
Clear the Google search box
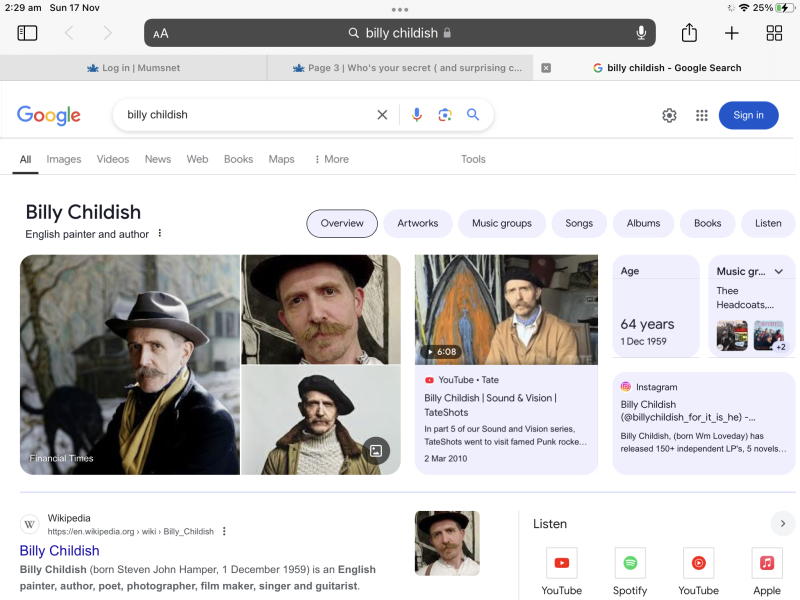[x=382, y=115]
